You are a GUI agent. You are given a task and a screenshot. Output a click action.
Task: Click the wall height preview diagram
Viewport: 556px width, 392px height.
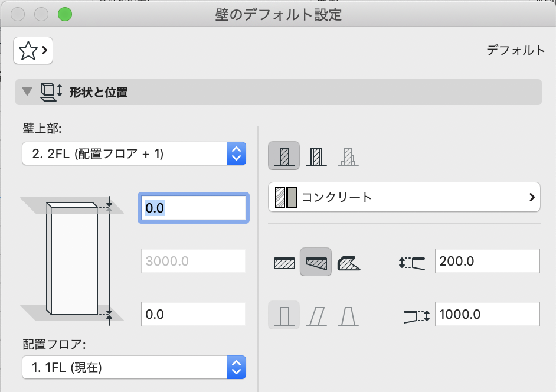(x=72, y=260)
